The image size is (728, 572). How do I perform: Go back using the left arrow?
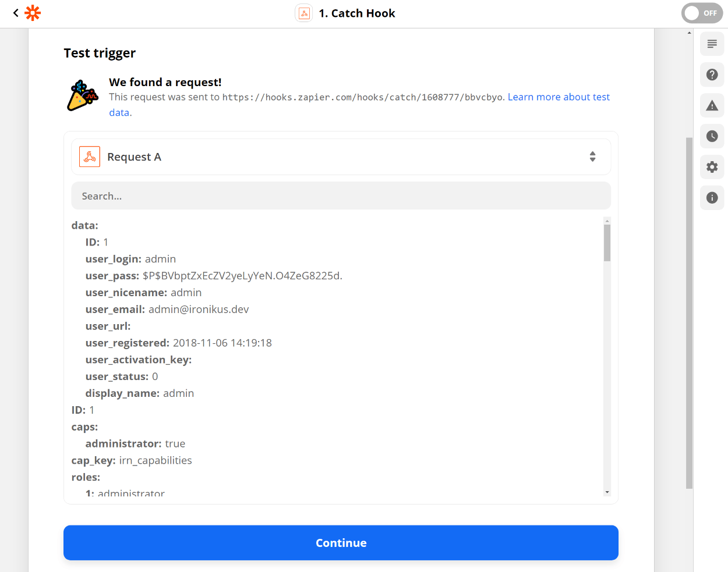click(x=16, y=13)
